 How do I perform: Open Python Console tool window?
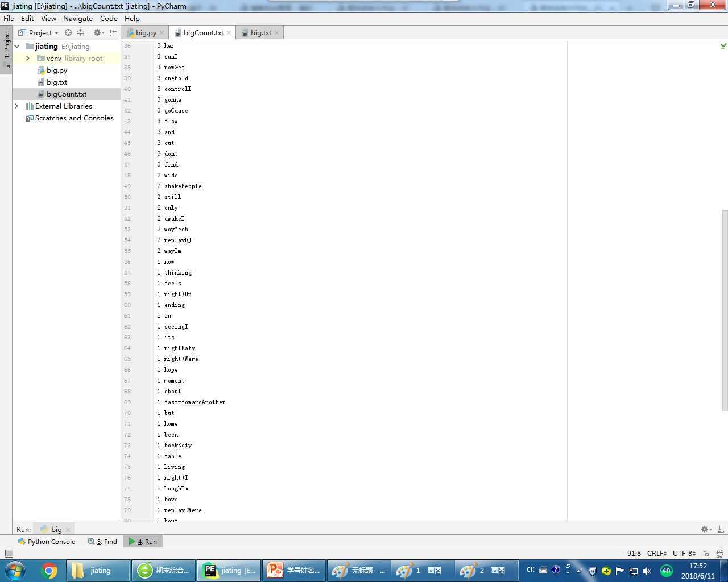coord(47,542)
